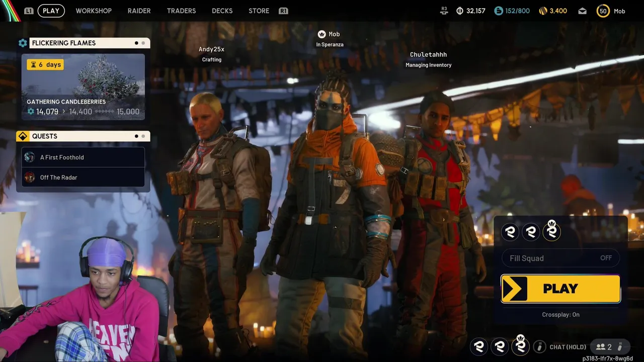Open the DECKS tab
This screenshot has width=644, height=362.
tap(222, 11)
